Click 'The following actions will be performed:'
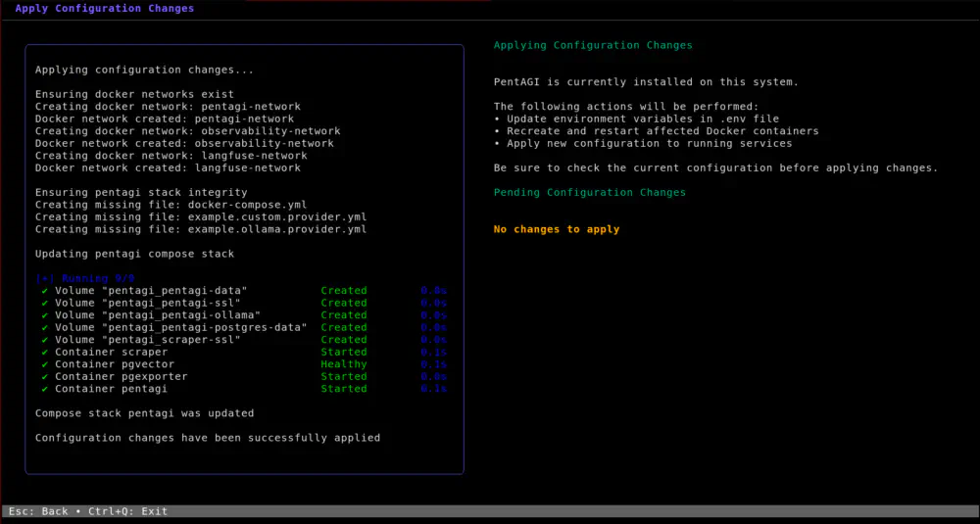Screen dimensions: 980x524 click(x=626, y=107)
